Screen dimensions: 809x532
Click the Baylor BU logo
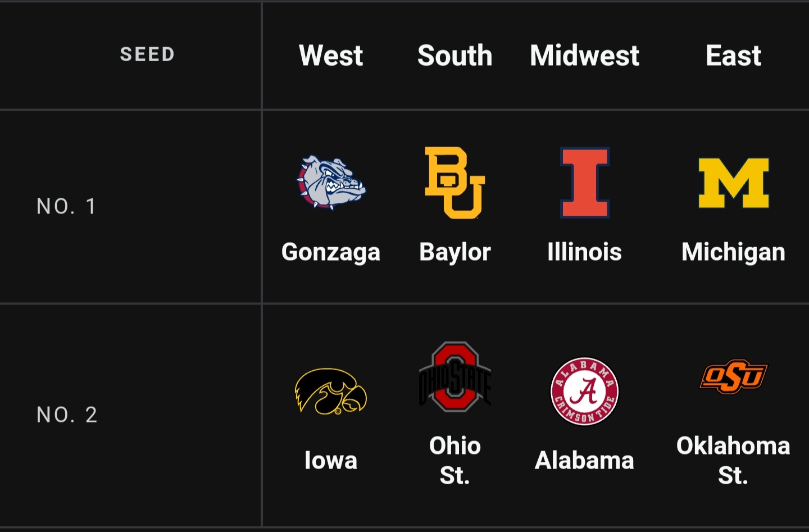click(455, 183)
